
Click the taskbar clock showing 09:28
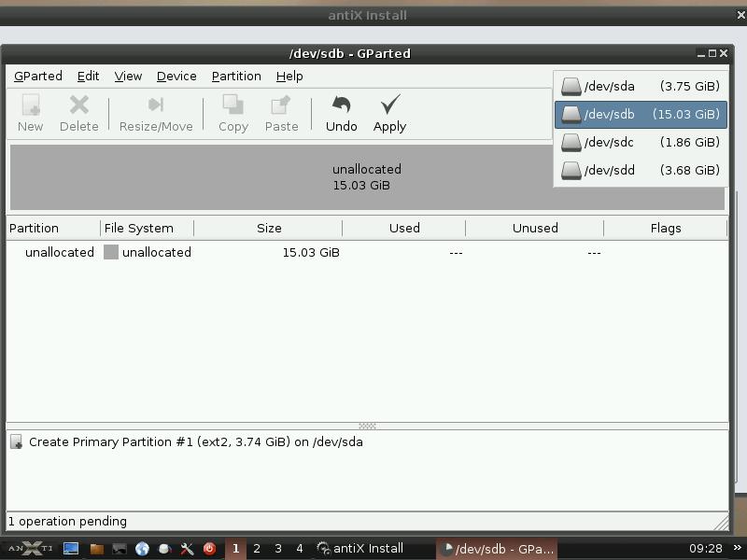(706, 549)
